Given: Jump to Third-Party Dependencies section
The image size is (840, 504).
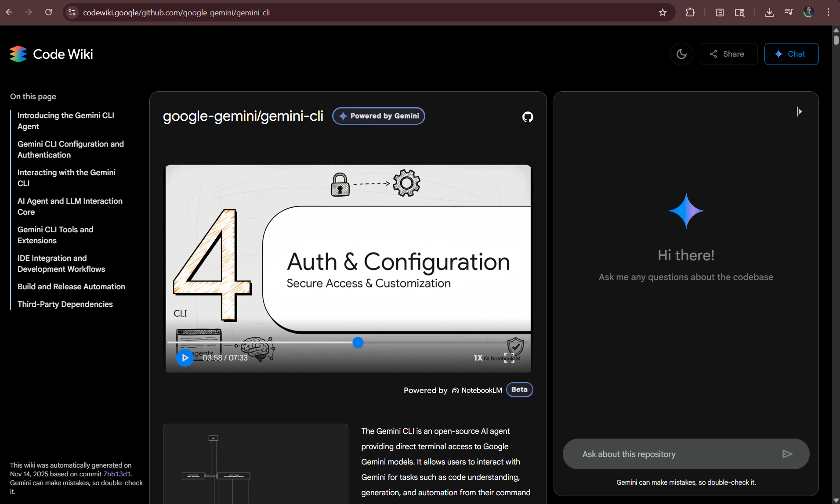Looking at the screenshot, I should (65, 304).
